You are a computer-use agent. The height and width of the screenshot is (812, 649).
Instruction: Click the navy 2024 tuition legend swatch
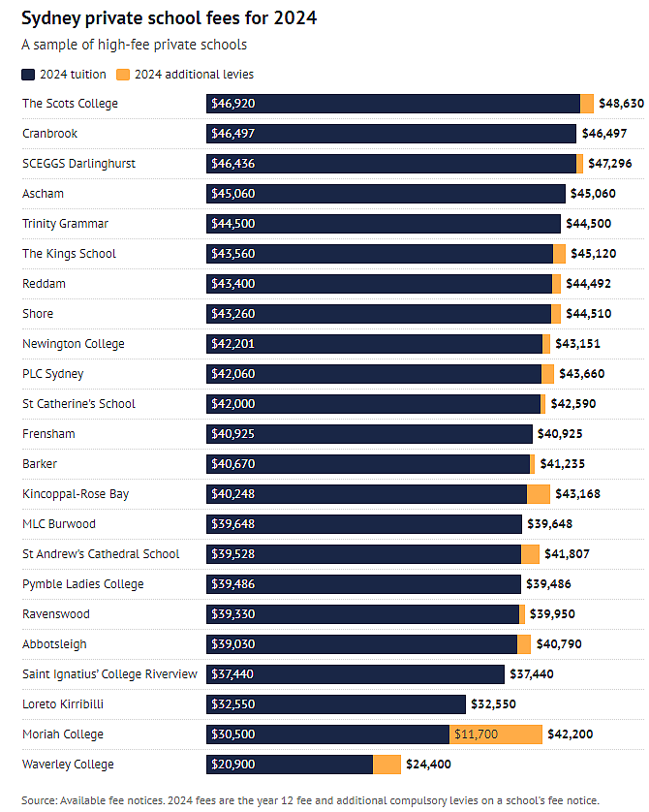pos(28,75)
